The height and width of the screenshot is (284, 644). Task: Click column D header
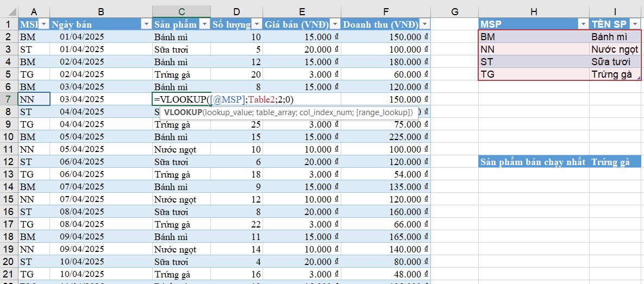pos(236,11)
